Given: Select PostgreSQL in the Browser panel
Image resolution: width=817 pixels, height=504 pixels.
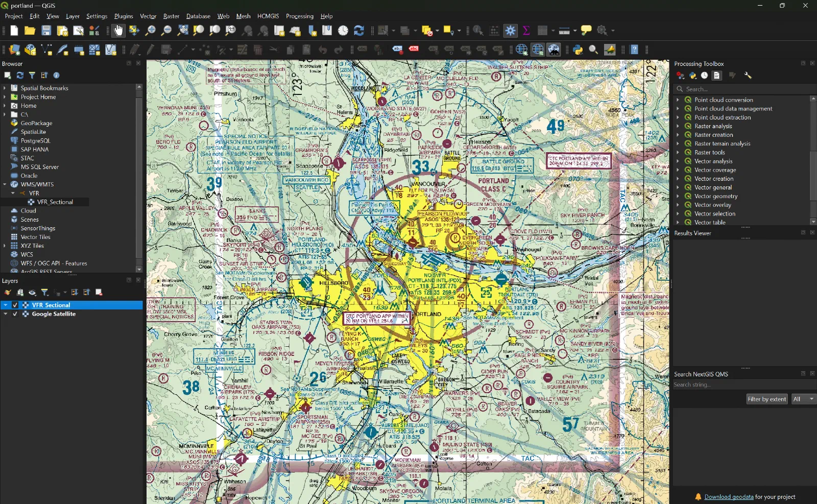Looking at the screenshot, I should [35, 141].
